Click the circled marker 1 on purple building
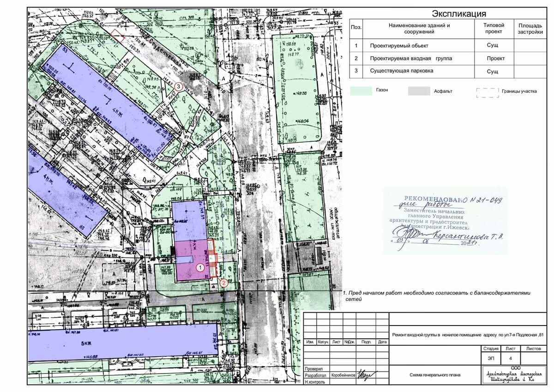The width and height of the screenshot is (554, 392). 200,267
